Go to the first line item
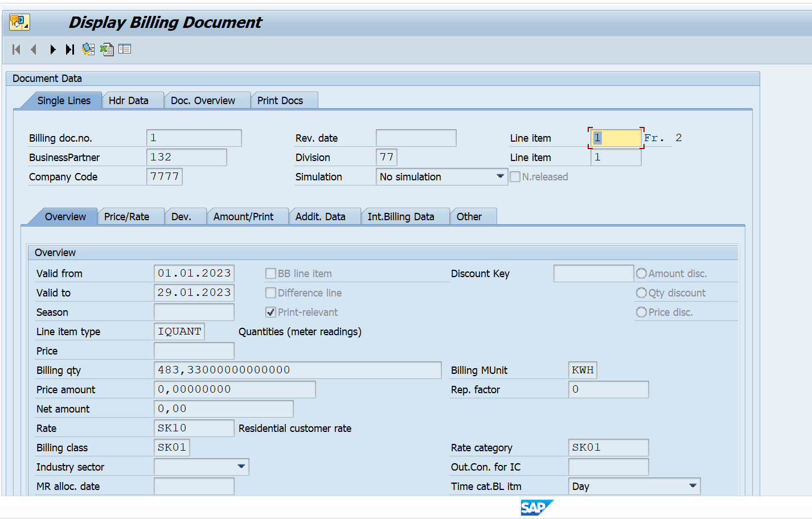 coord(17,50)
